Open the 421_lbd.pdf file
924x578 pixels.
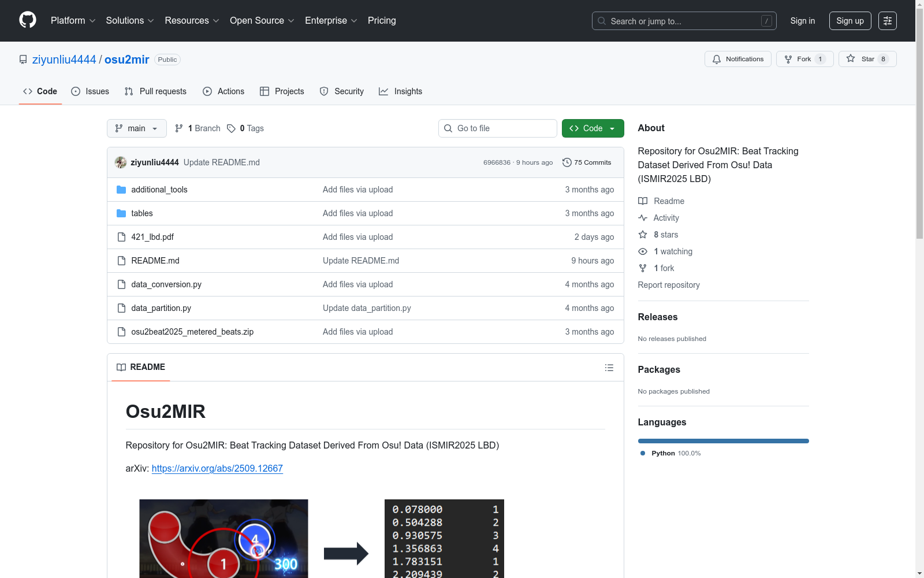click(152, 237)
